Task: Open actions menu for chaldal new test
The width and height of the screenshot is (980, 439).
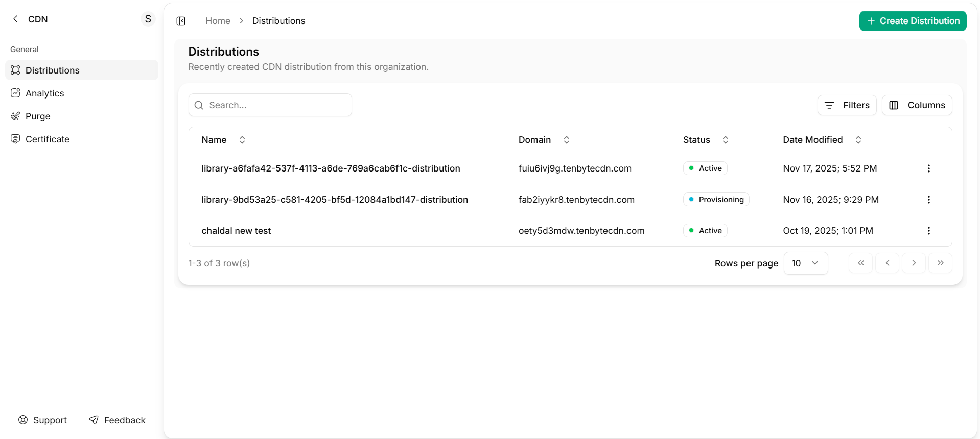Action: 929,231
